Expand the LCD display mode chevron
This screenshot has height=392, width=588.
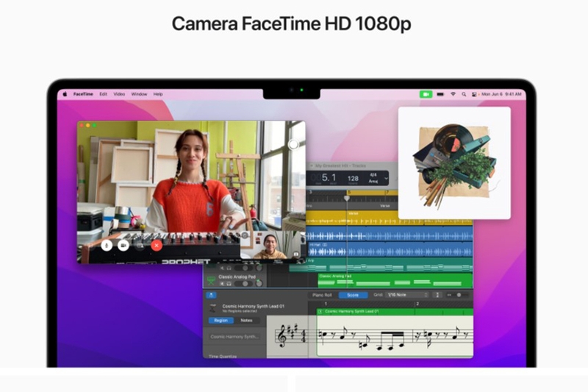pos(386,178)
